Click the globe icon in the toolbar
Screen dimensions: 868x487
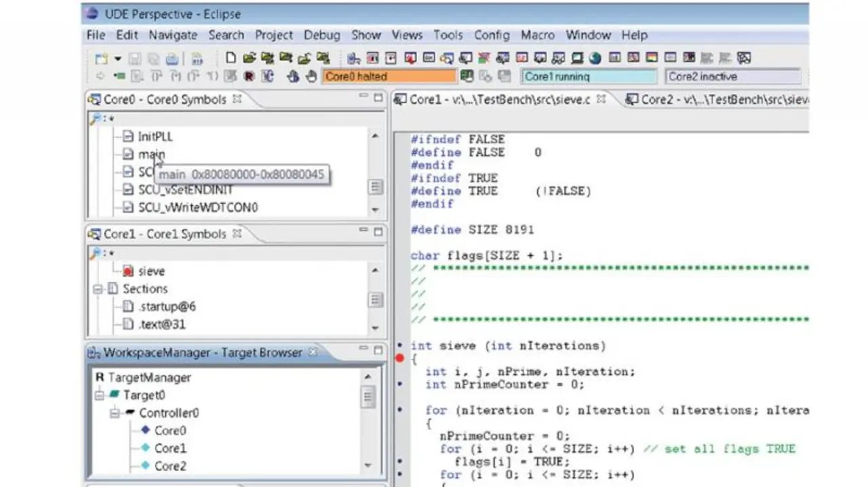(595, 58)
